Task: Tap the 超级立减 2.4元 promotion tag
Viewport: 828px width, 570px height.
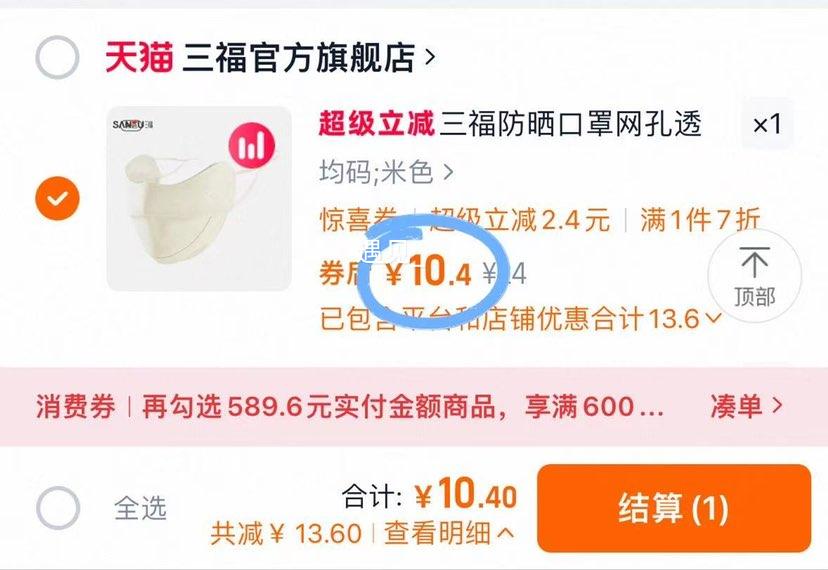Action: point(520,220)
